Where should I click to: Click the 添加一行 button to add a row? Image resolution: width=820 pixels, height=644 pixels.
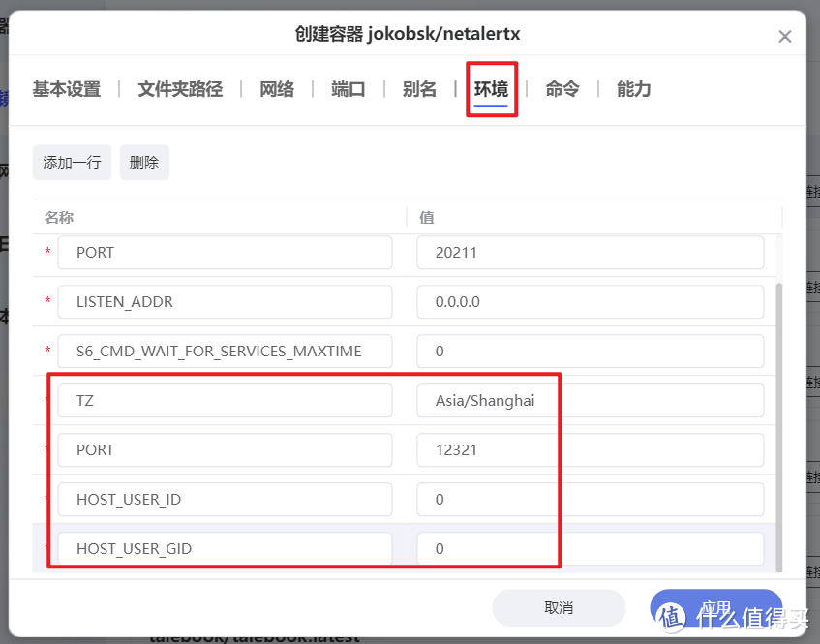coord(71,162)
